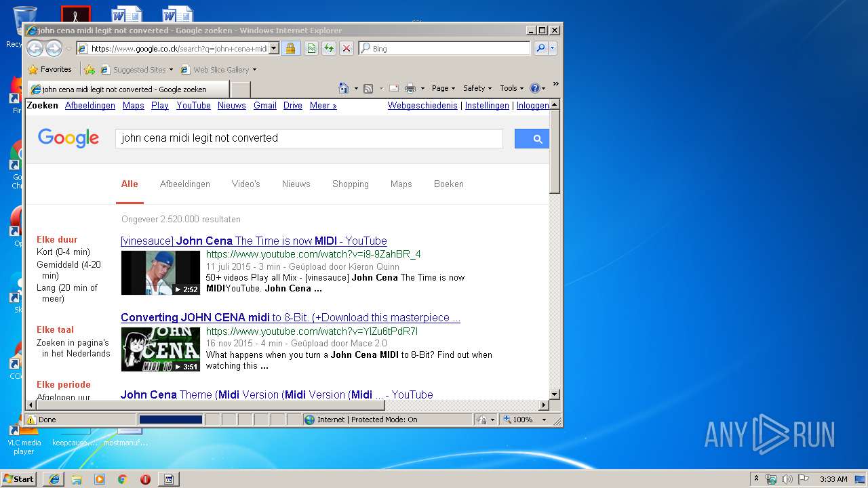Play the 2:52 John Cena video thumbnail
Screen dimensions: 868x488
[x=161, y=272]
